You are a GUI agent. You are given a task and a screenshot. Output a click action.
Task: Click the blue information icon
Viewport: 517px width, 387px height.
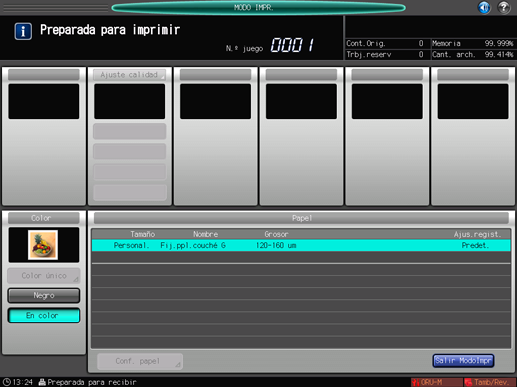coord(23,32)
